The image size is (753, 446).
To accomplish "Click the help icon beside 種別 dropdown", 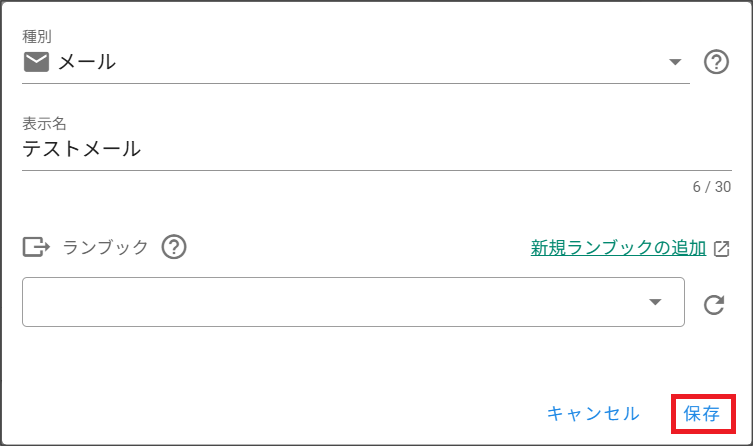I will pyautogui.click(x=716, y=62).
